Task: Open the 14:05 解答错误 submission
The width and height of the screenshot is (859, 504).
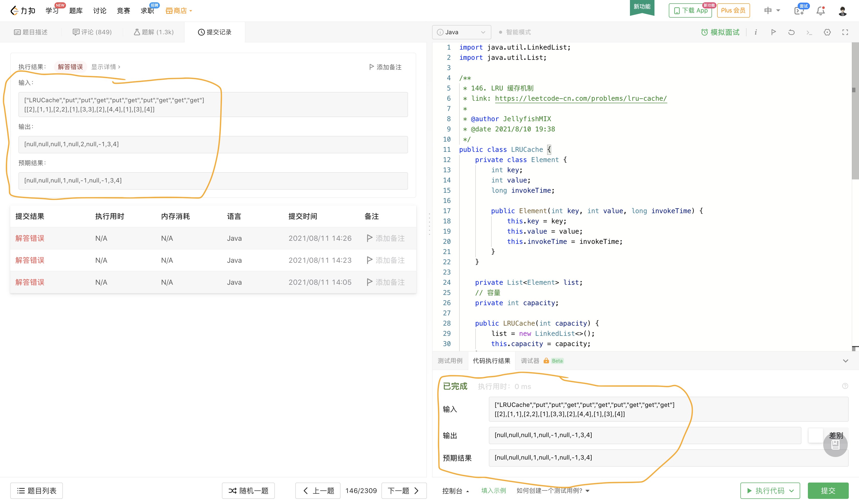Action: point(30,282)
